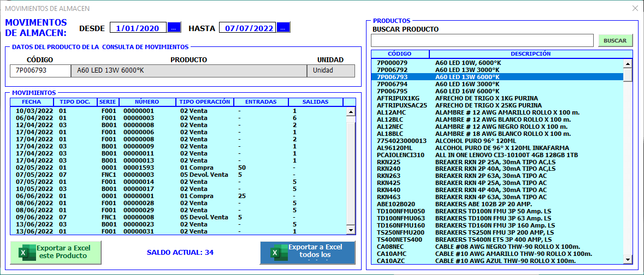644x275 pixels.
Task: Click the Excel icon on Exportar todos button
Action: (x=279, y=253)
